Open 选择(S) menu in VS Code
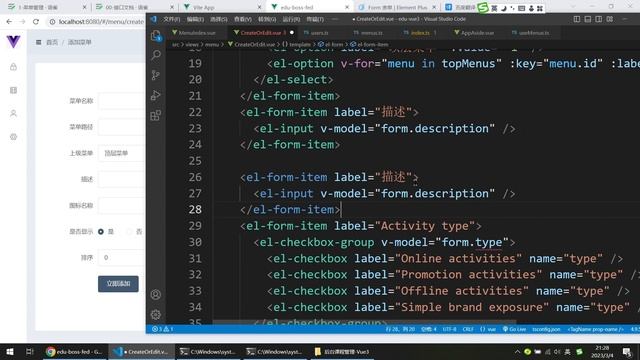Screen dimensions: 640x360 point(219,19)
